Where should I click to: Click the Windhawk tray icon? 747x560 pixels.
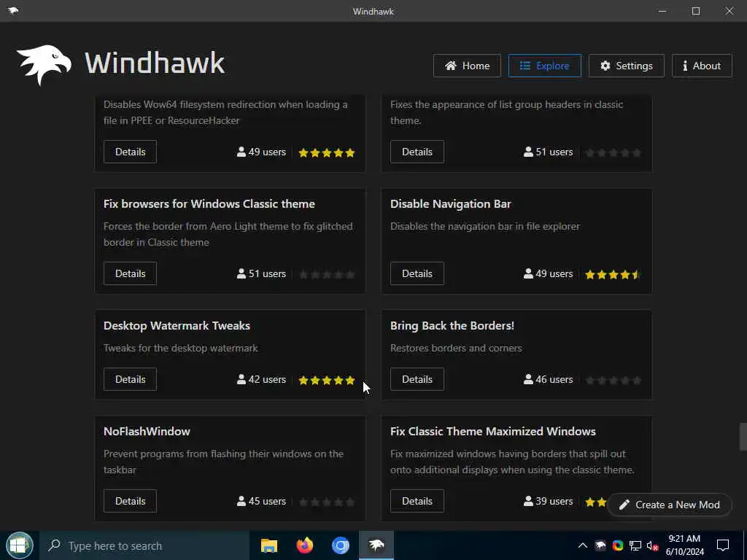pyautogui.click(x=600, y=545)
